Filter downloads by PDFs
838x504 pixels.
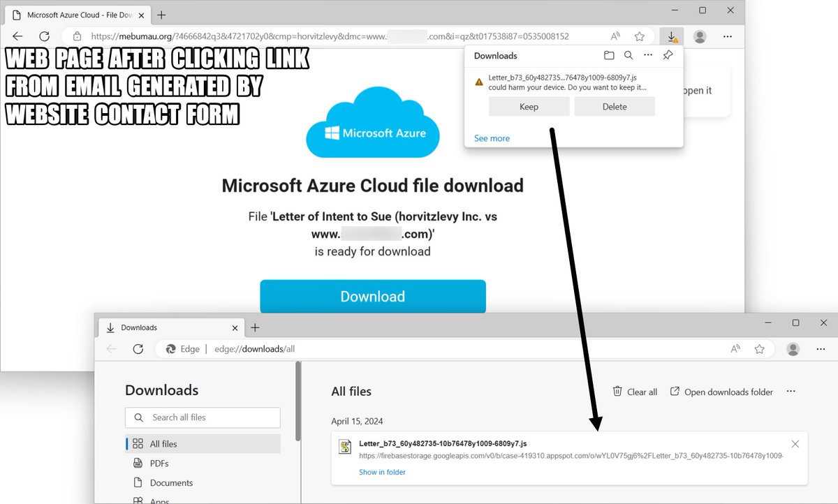coord(203,464)
